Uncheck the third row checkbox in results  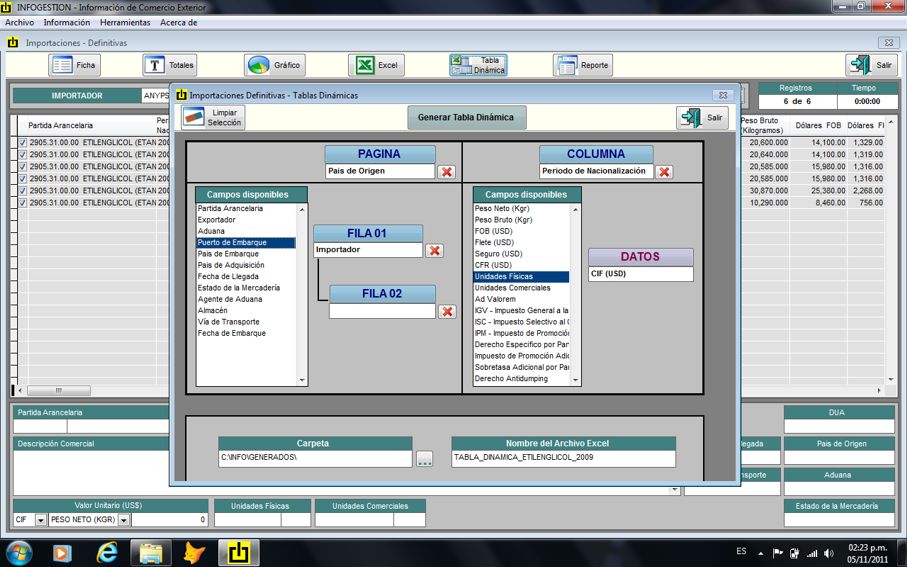(x=23, y=167)
